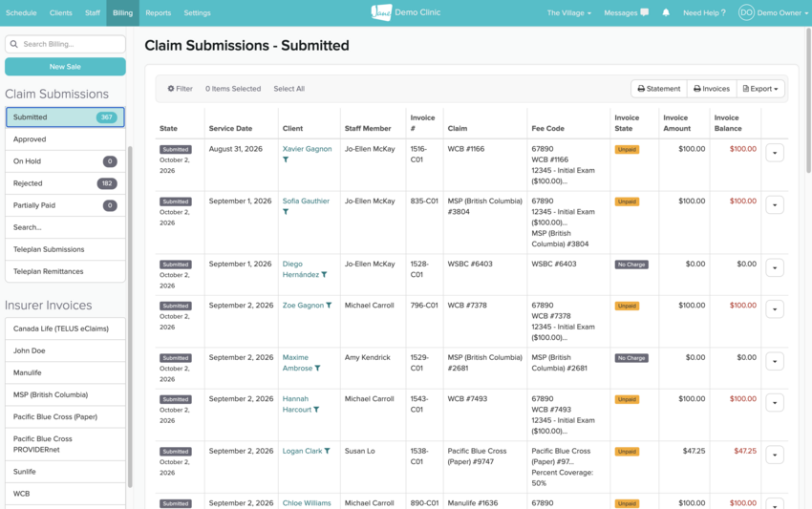Go to Clients tab

click(60, 13)
